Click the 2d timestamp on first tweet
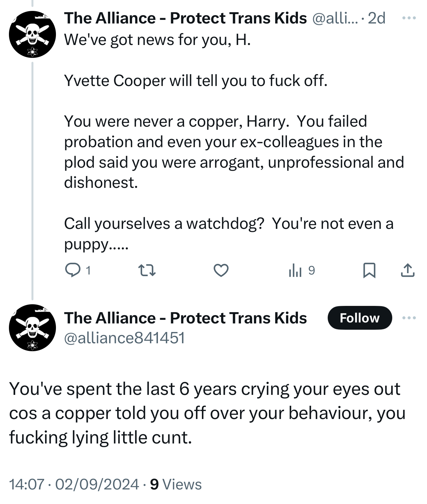This screenshot has width=427, height=504. 377,18
